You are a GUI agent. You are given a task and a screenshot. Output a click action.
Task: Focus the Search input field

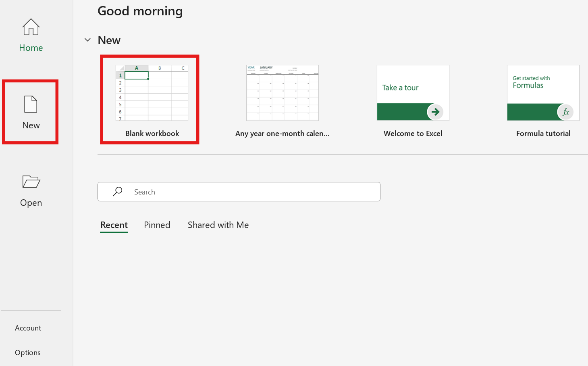click(250, 192)
